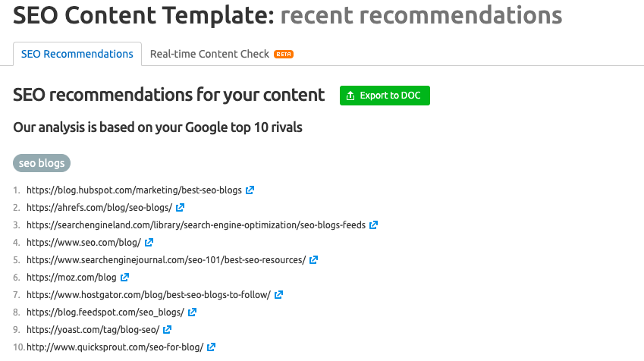Screen dimensions: 644x361
Task: Select the 'seo blogs' keyword tag
Action: click(x=42, y=163)
